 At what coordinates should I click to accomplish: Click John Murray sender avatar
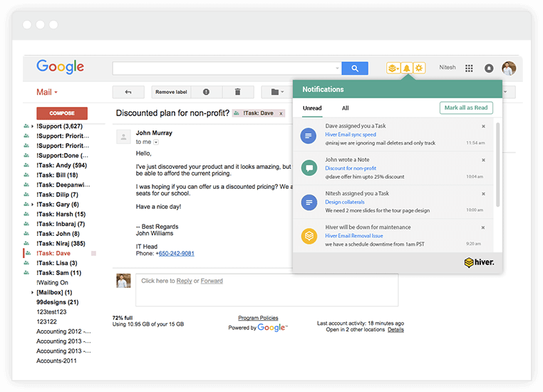(x=123, y=137)
